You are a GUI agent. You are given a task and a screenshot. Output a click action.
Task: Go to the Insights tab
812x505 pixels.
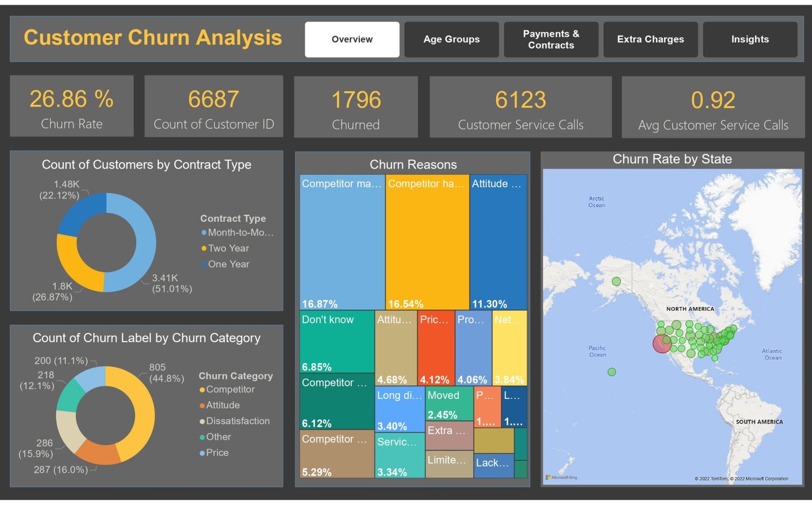coord(750,39)
